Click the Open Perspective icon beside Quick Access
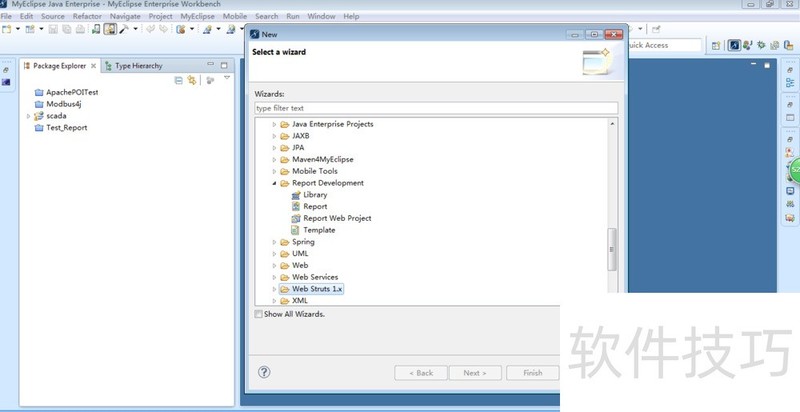This screenshot has height=412, width=800. [716, 45]
